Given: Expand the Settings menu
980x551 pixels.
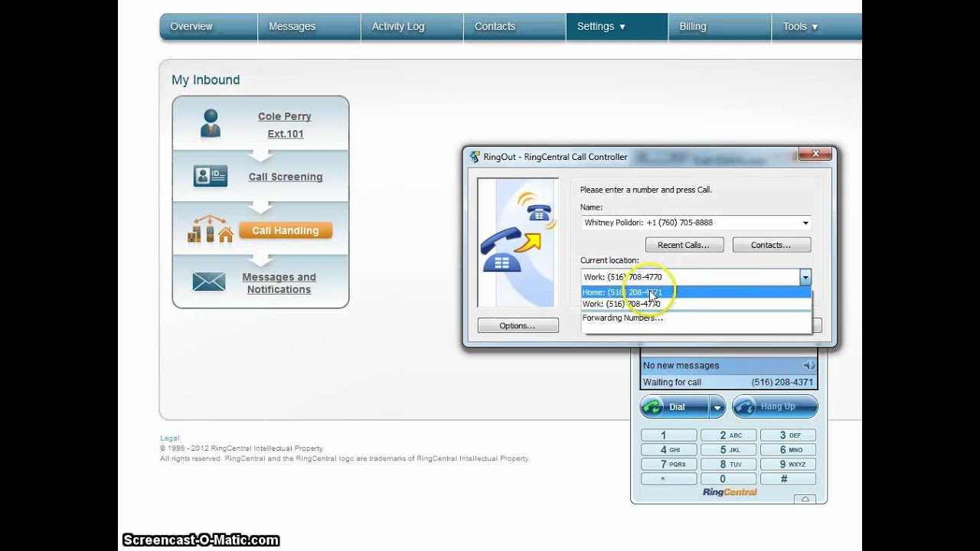Looking at the screenshot, I should coord(617,26).
